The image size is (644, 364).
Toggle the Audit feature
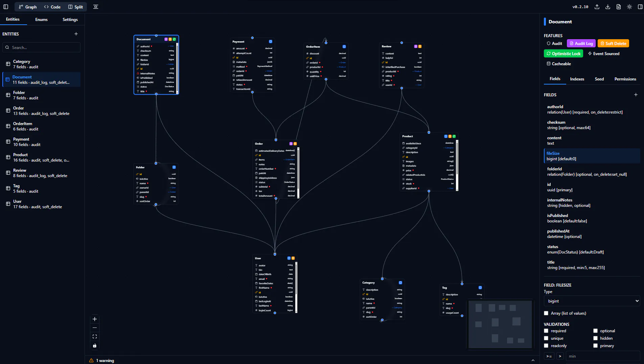[x=555, y=44]
